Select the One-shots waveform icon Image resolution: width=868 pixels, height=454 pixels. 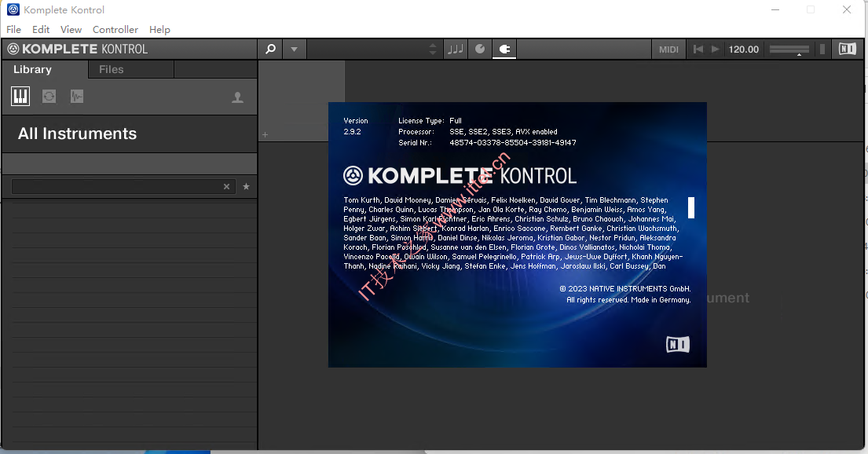77,97
